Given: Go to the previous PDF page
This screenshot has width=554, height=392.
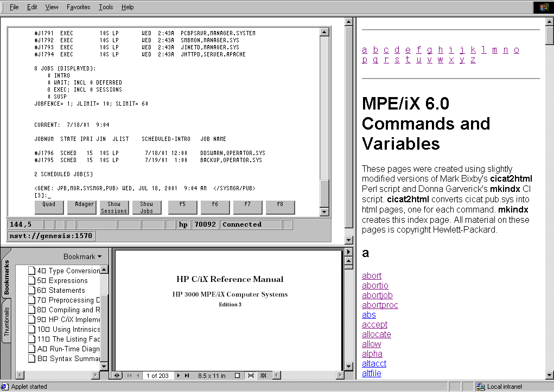Looking at the screenshot, I should [x=138, y=375].
